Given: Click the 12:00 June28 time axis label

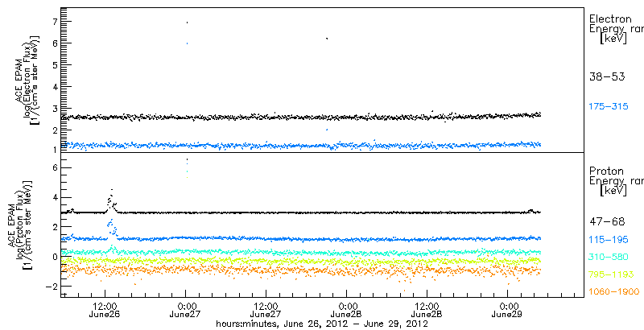Looking at the screenshot, I should pos(427,311).
